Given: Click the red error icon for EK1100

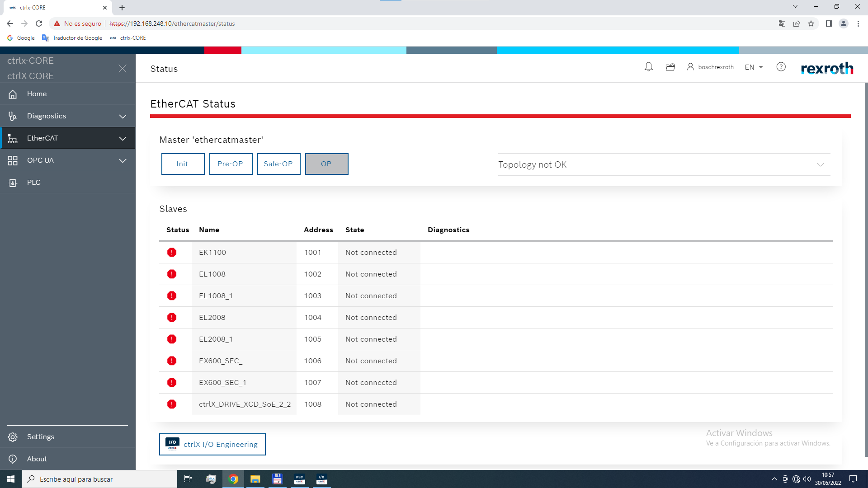Looking at the screenshot, I should pos(172,253).
